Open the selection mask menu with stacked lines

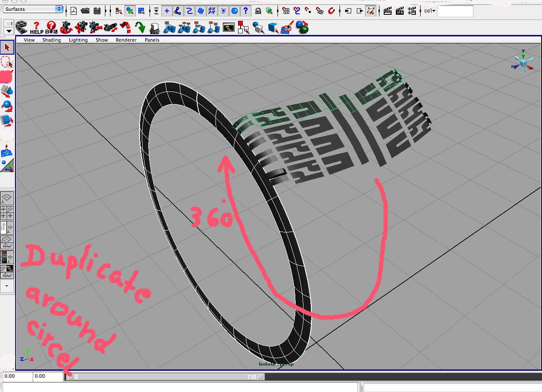point(156,11)
